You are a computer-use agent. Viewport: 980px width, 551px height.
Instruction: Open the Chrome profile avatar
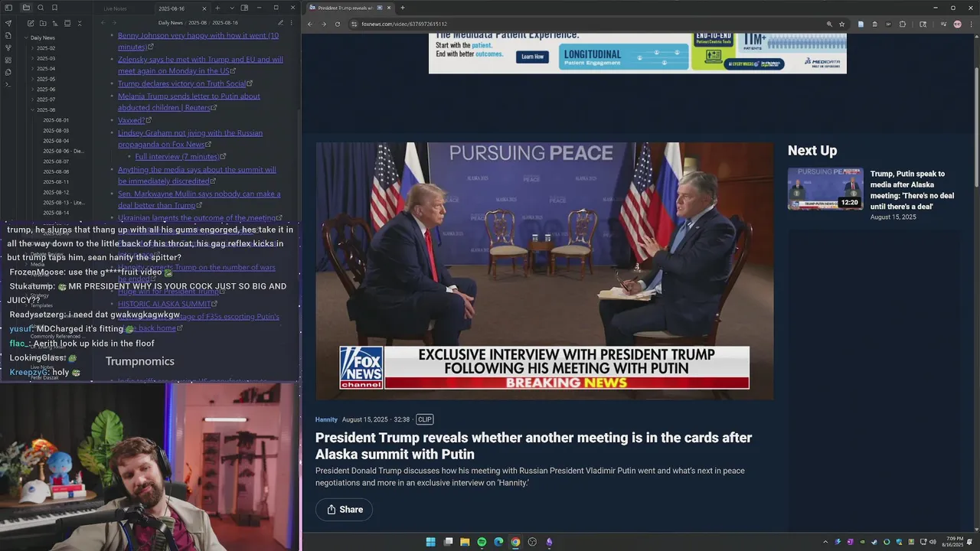pyautogui.click(x=957, y=24)
